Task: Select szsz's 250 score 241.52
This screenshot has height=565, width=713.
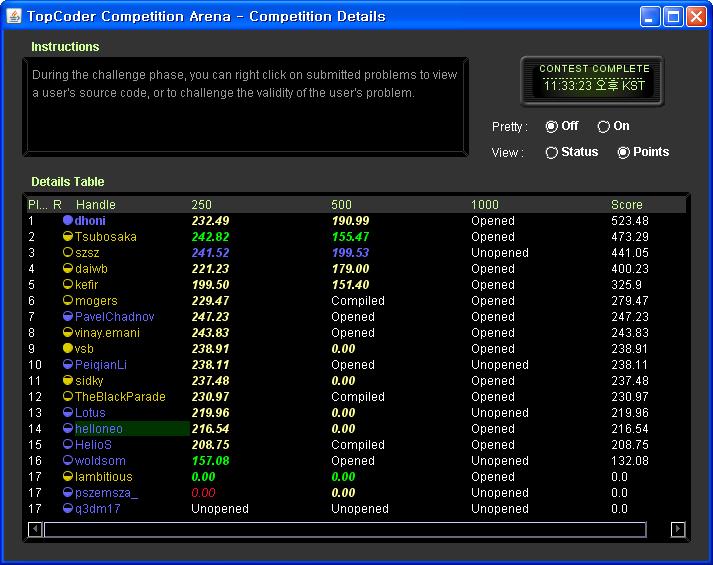Action: tap(210, 253)
